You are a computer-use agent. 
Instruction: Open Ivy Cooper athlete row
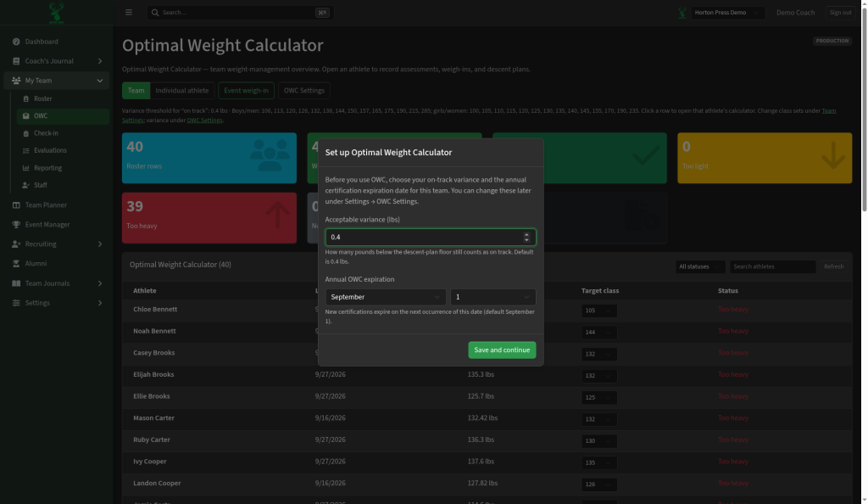[487, 462]
